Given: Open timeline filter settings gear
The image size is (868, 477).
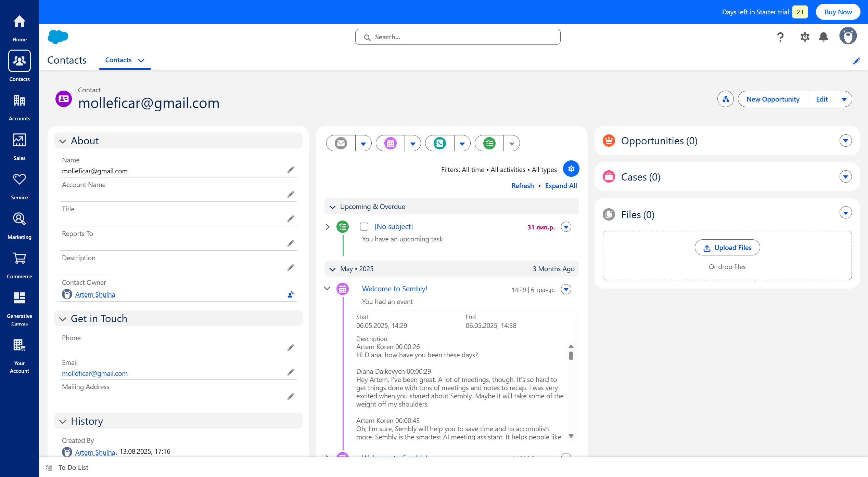Looking at the screenshot, I should (x=571, y=169).
